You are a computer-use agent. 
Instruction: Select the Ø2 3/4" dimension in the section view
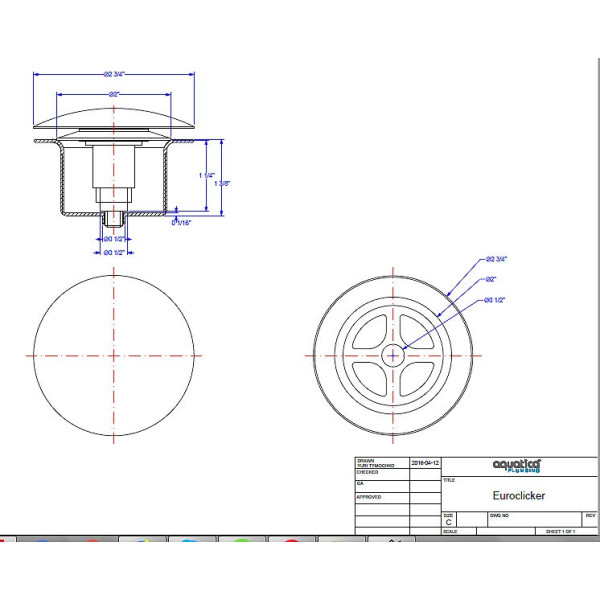pyautogui.click(x=114, y=74)
